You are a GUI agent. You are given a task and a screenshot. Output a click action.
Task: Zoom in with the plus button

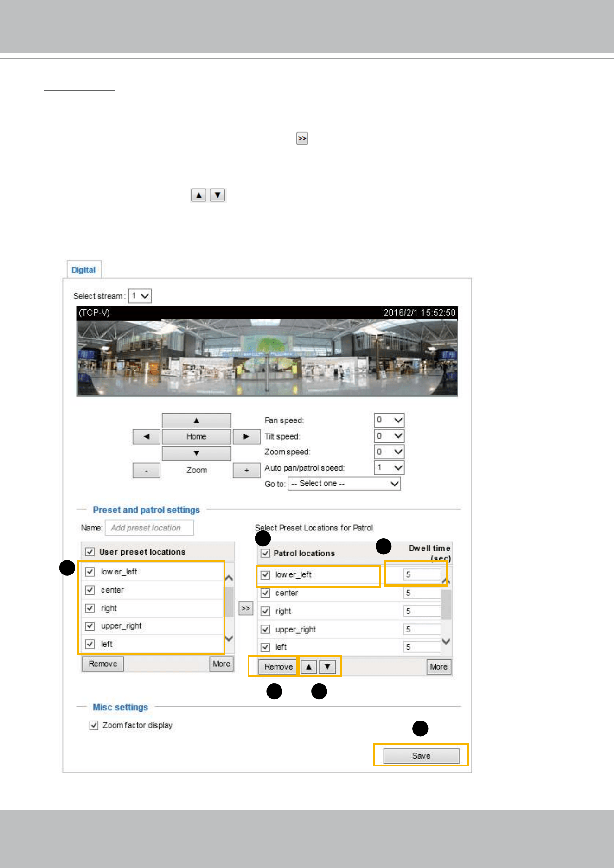tap(246, 470)
